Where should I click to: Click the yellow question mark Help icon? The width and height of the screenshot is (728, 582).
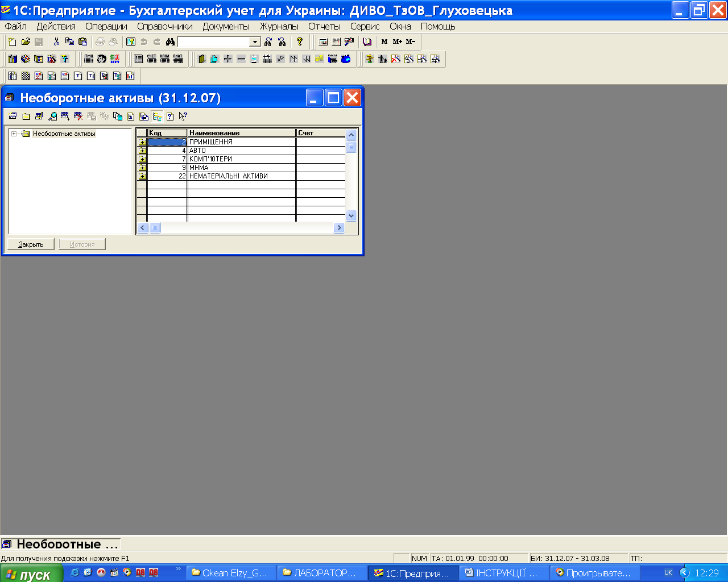[300, 41]
